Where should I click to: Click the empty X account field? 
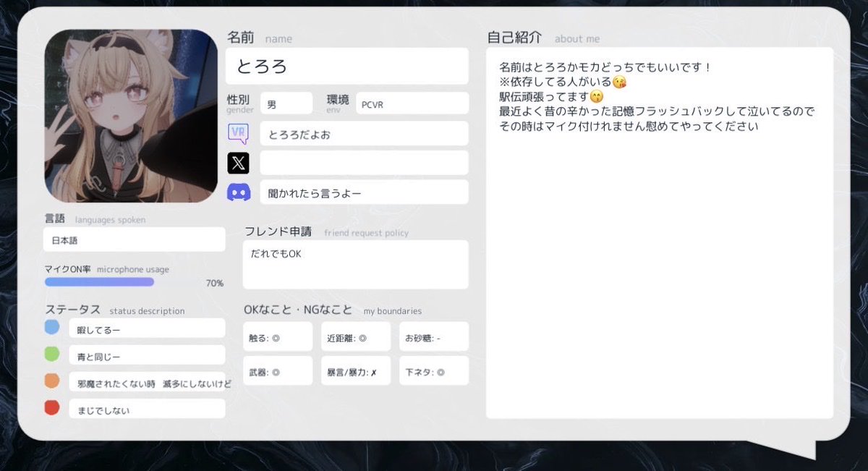[365, 163]
